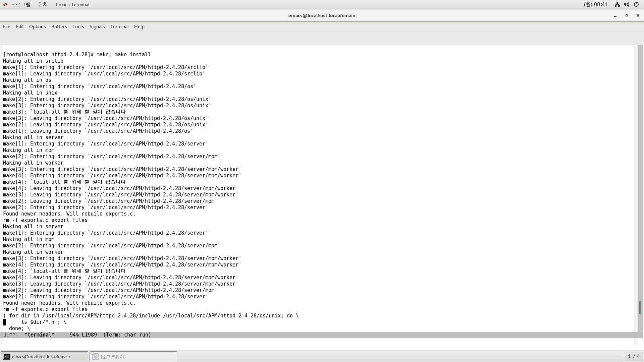
Task: Click the 1 / 4 workspace switcher
Action: (x=634, y=356)
